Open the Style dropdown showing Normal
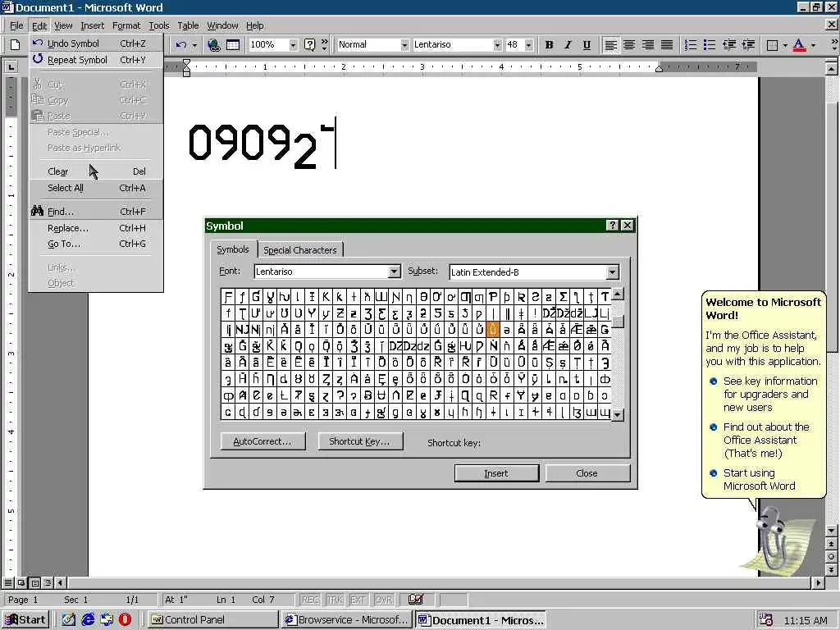 pos(404,45)
